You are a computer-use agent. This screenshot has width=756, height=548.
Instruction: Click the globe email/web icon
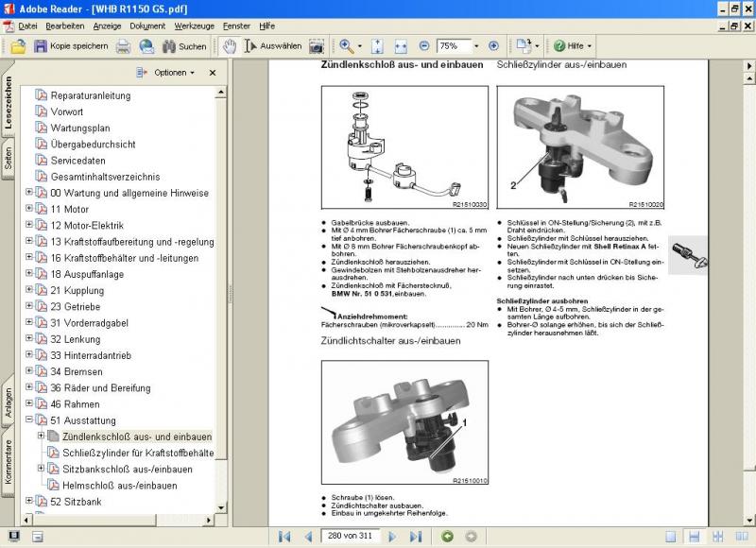pyautogui.click(x=146, y=46)
